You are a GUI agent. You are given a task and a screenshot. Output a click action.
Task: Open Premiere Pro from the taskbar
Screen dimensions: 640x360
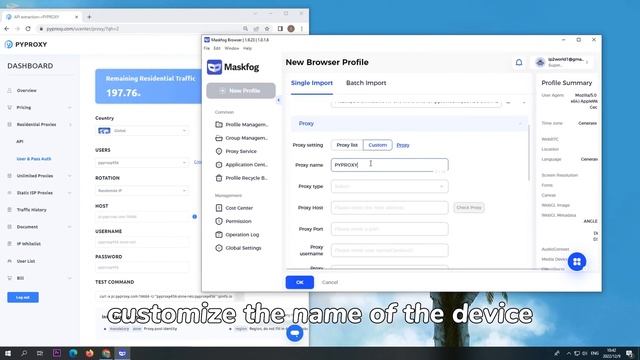tap(57, 353)
